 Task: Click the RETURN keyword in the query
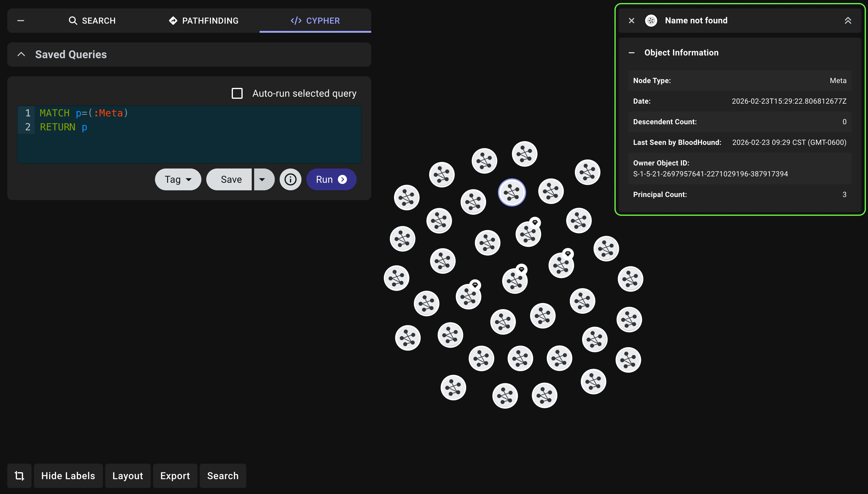pos(58,127)
